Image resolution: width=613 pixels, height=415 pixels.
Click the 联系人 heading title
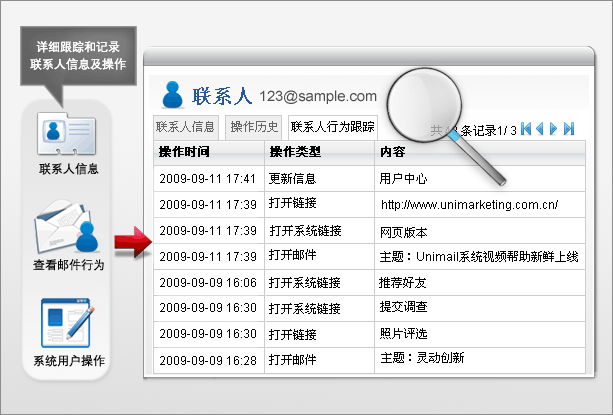pos(222,96)
